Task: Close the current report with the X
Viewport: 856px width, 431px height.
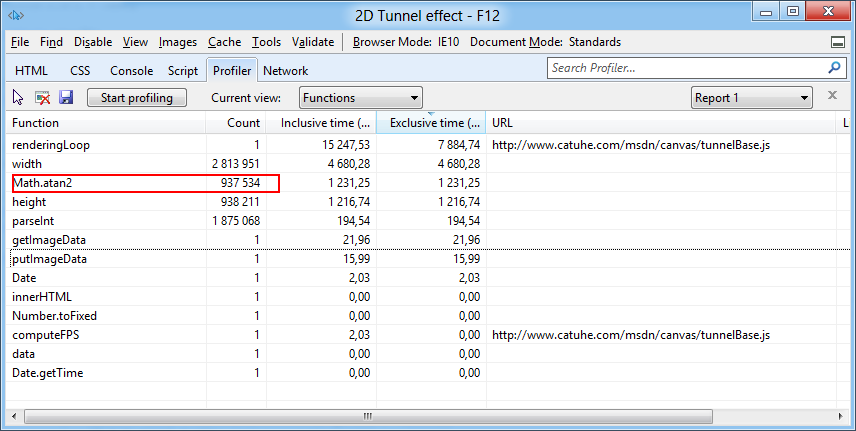Action: coord(832,95)
